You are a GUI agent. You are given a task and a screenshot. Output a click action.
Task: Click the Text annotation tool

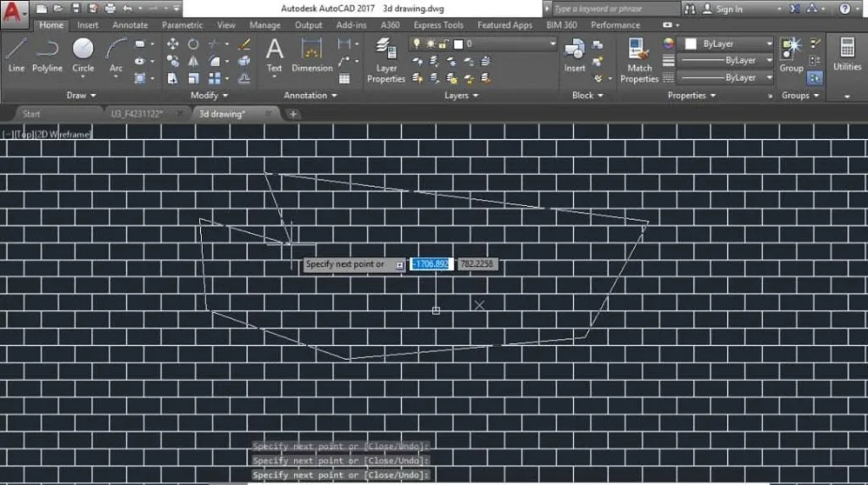pos(274,55)
